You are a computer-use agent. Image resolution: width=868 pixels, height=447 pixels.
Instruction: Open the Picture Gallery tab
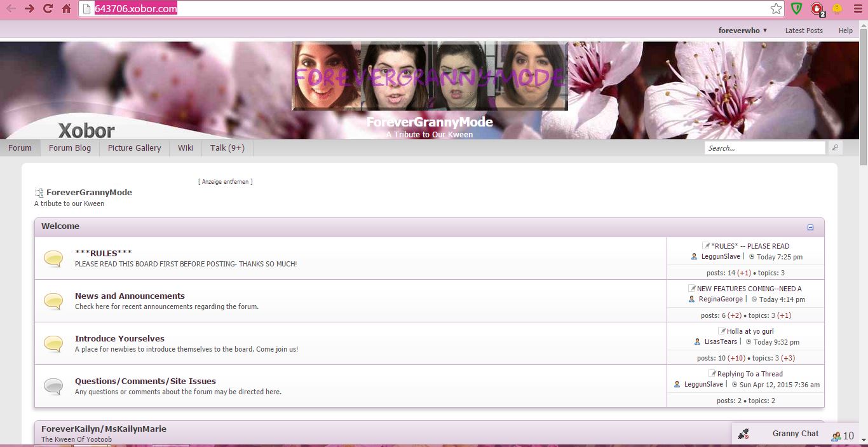coord(134,148)
